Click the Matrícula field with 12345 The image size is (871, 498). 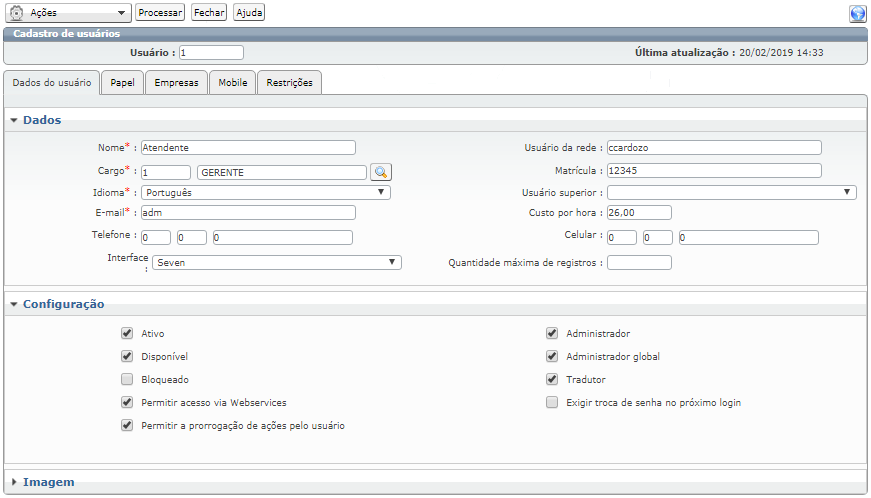coord(714,170)
